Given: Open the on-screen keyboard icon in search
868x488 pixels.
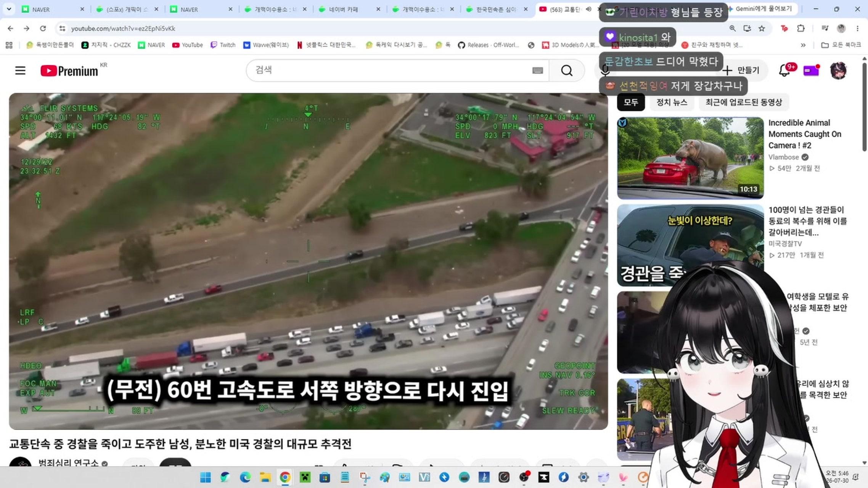Looking at the screenshot, I should [x=537, y=71].
